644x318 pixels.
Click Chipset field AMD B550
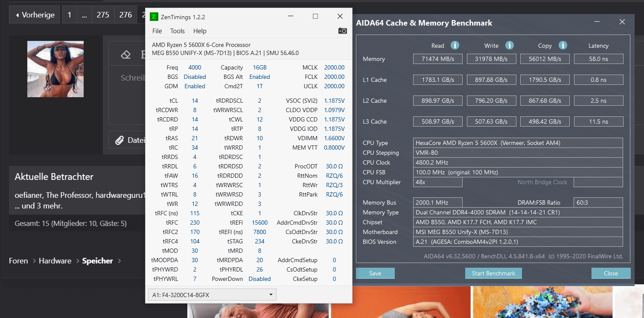tap(518, 222)
